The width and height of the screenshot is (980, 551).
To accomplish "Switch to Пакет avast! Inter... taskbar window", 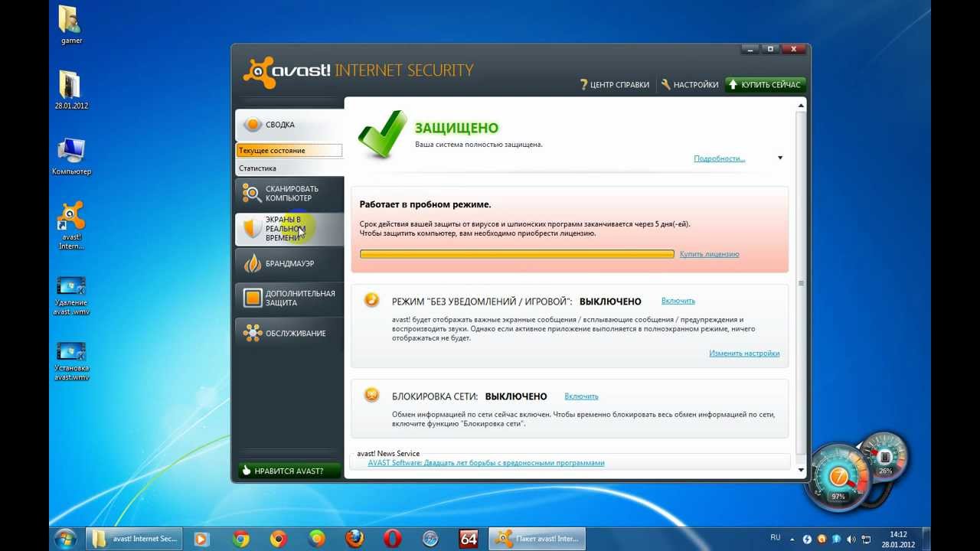I will (x=537, y=539).
